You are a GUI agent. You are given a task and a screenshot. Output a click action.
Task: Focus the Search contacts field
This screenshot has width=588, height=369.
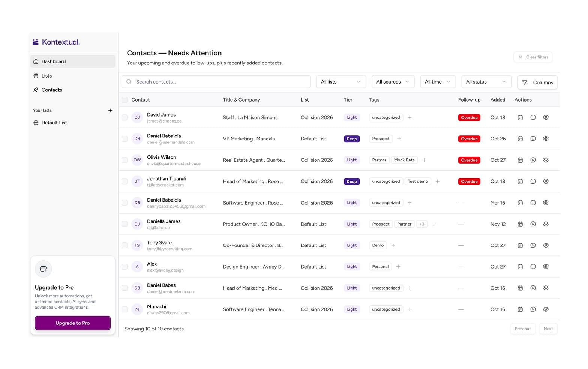216,82
